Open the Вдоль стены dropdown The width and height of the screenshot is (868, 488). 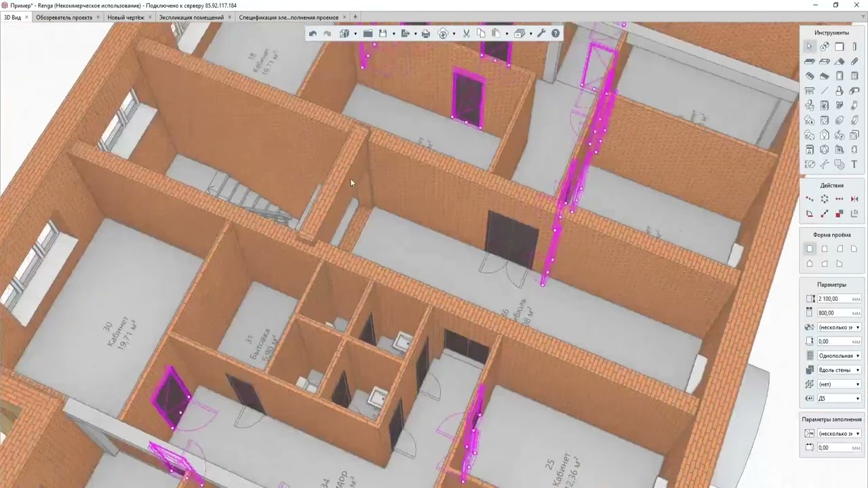pos(840,369)
